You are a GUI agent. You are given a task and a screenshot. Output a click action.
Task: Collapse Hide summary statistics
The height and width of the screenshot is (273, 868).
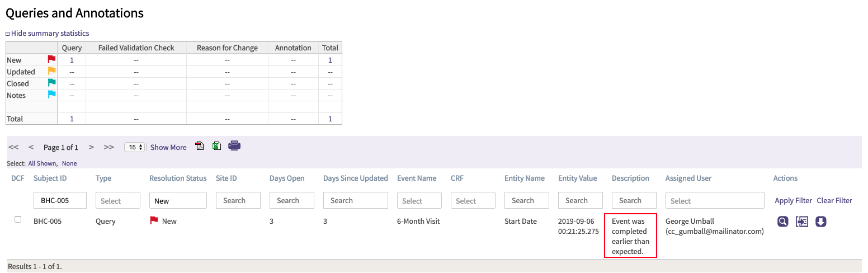(48, 34)
